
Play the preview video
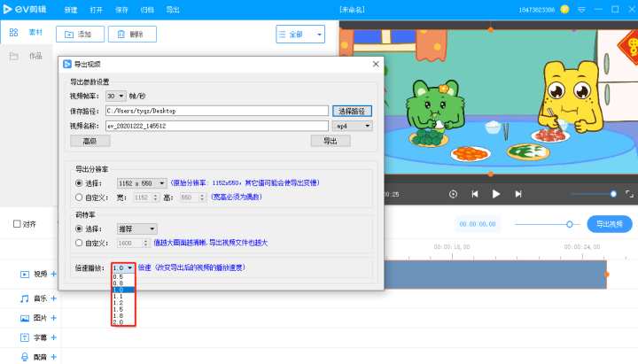496,194
